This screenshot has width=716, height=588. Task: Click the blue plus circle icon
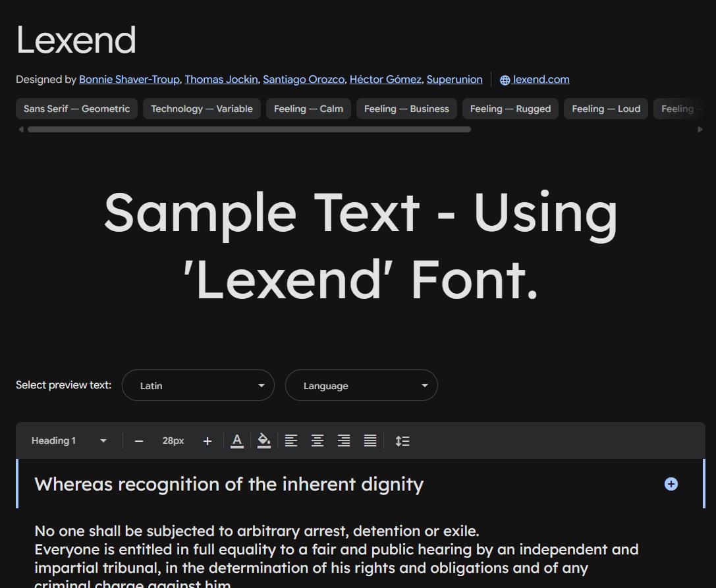click(x=671, y=484)
